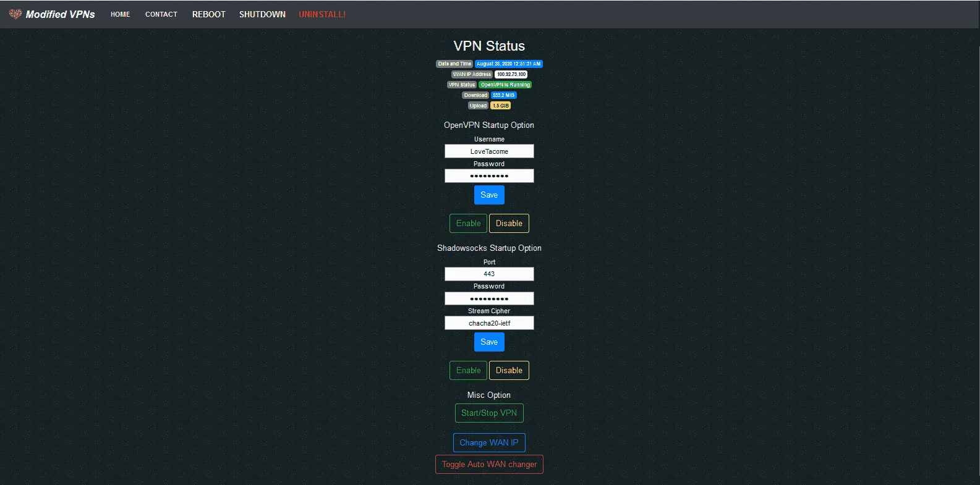This screenshot has width=980, height=485.
Task: Click the 'Date and Time' label badge
Action: (454, 64)
